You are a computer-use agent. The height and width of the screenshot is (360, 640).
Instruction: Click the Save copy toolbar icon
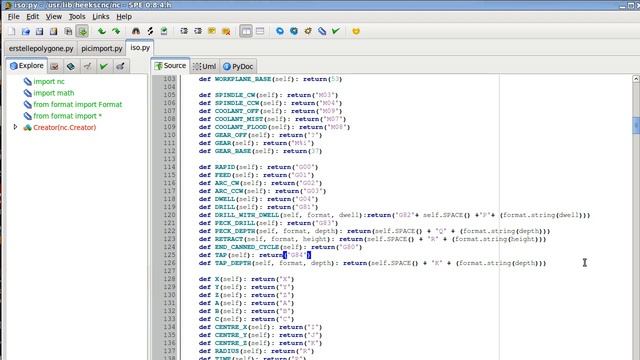68,31
